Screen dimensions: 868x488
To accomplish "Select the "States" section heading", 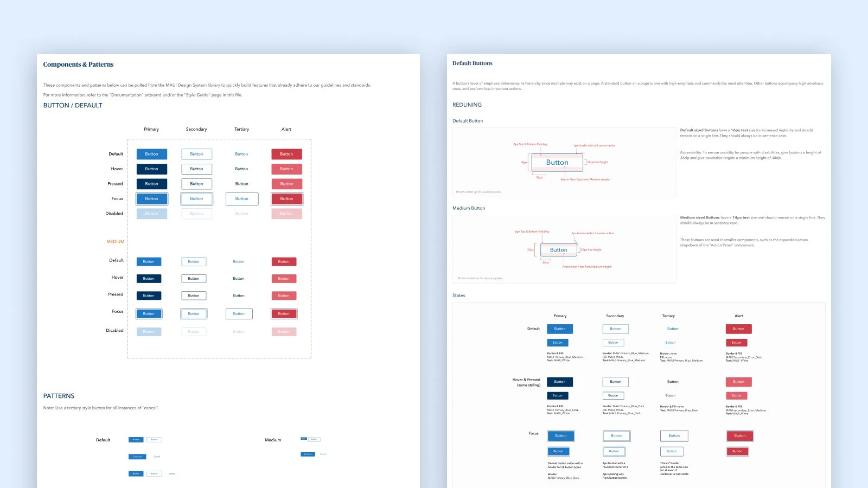I will (459, 296).
